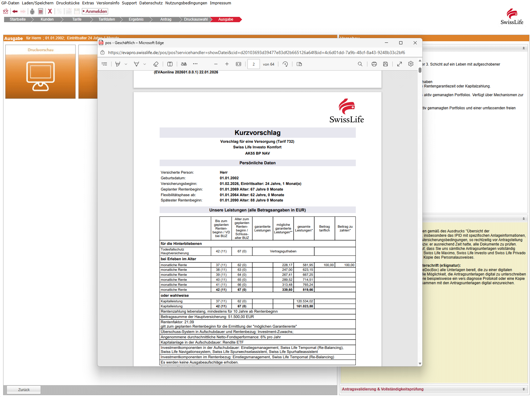Image resolution: width=532 pixels, height=397 pixels.
Task: Print the Kurzvorschlag PDF
Action: coord(374,64)
